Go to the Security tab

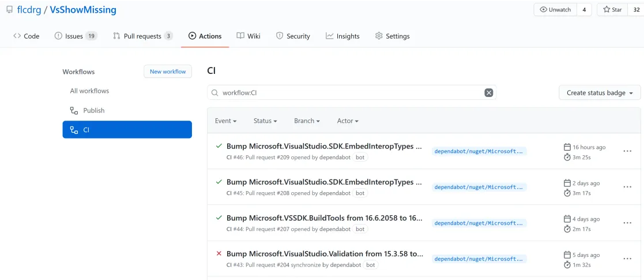coord(293,36)
